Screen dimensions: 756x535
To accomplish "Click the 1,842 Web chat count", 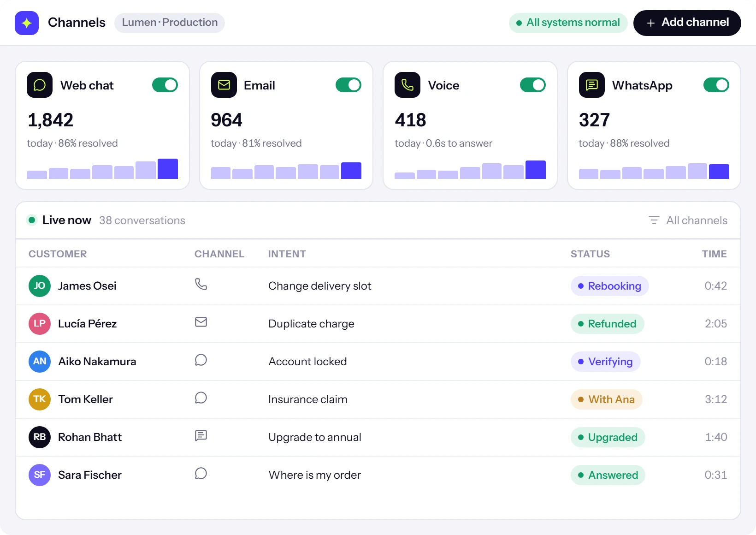I will pyautogui.click(x=51, y=120).
